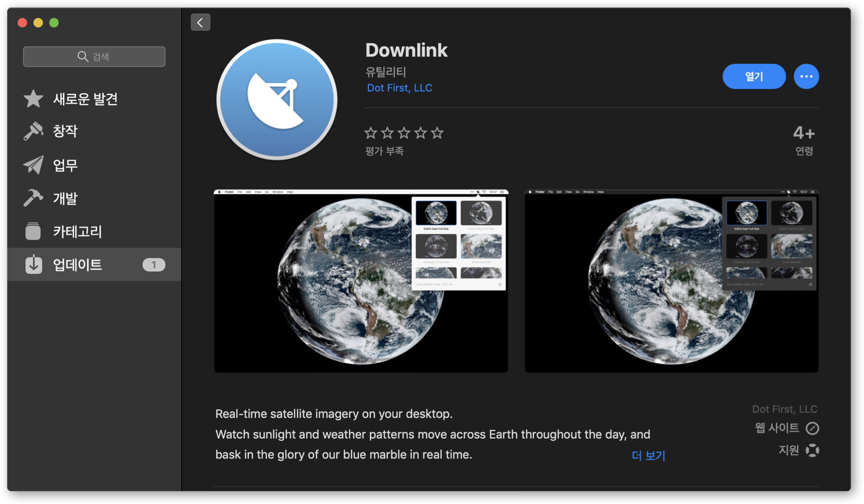Select the Develop (개발) hammer icon
The width and height of the screenshot is (864, 504).
(x=33, y=198)
